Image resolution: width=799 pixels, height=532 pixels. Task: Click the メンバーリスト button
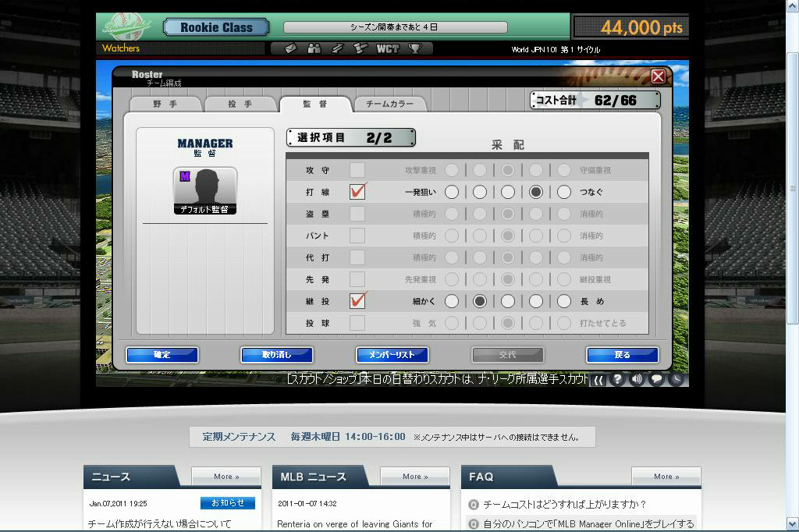click(x=392, y=355)
